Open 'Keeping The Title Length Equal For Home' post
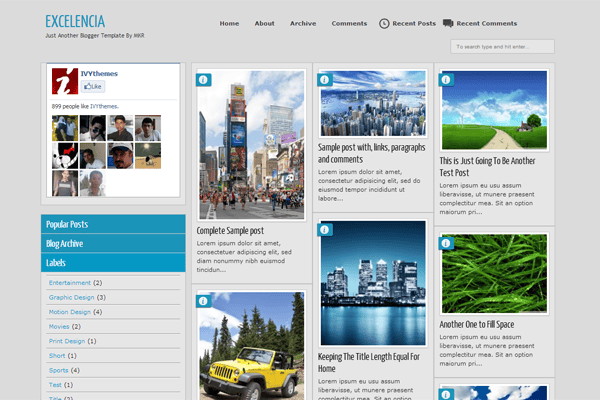The height and width of the screenshot is (400, 600). tap(369, 362)
